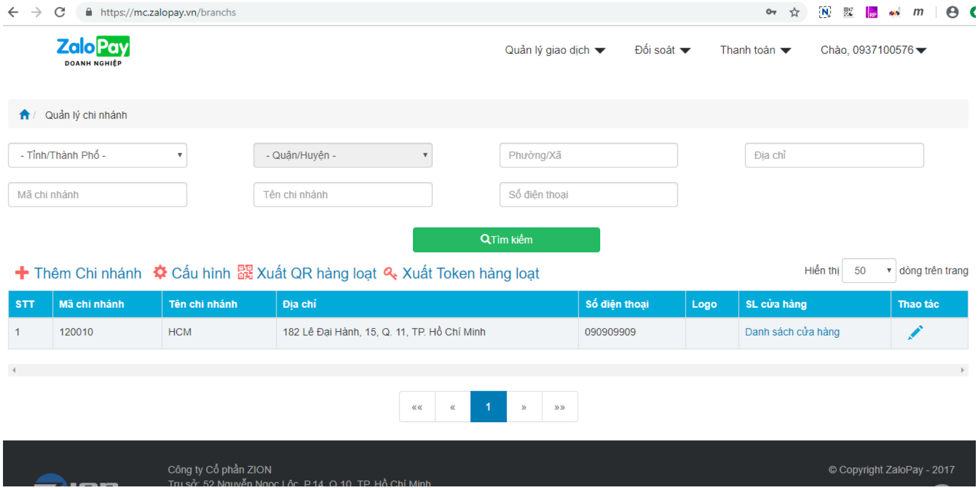Open Thanh toán dropdown menu
The image size is (980, 490).
755,50
